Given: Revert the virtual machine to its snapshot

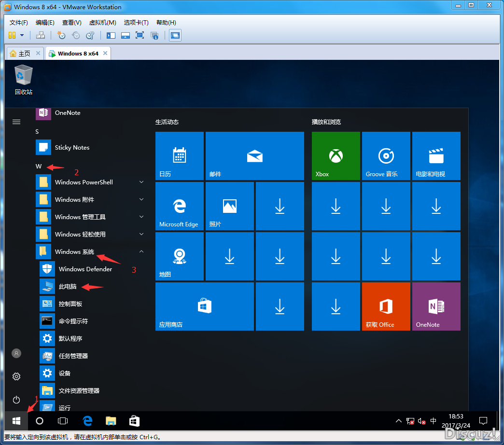Looking at the screenshot, I should 76,35.
